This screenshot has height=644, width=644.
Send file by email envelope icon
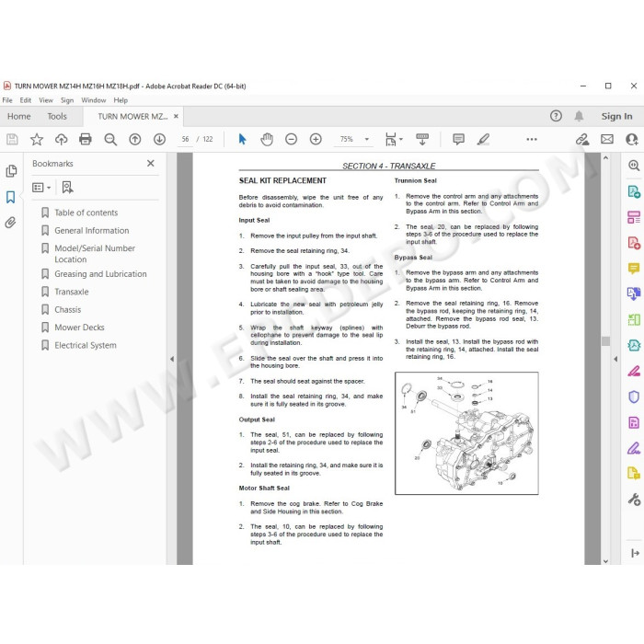tap(607, 140)
